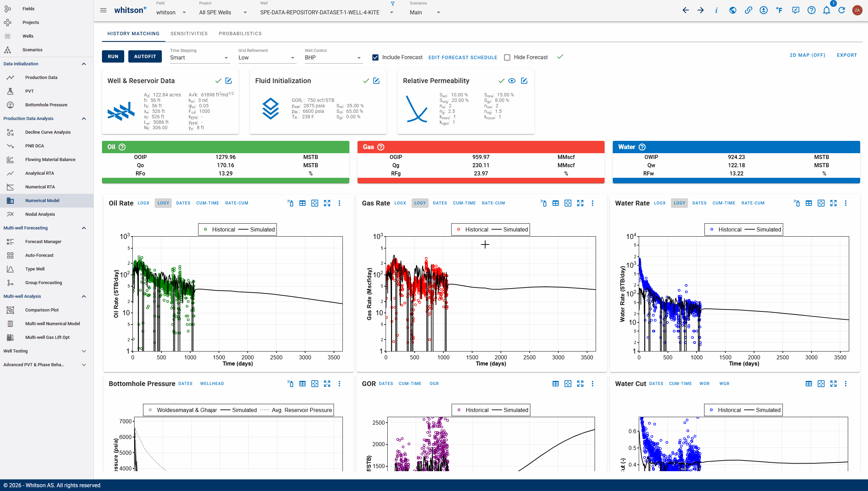Toggle LOGX on the Gas Rate chart
The width and height of the screenshot is (868, 491).
[400, 203]
